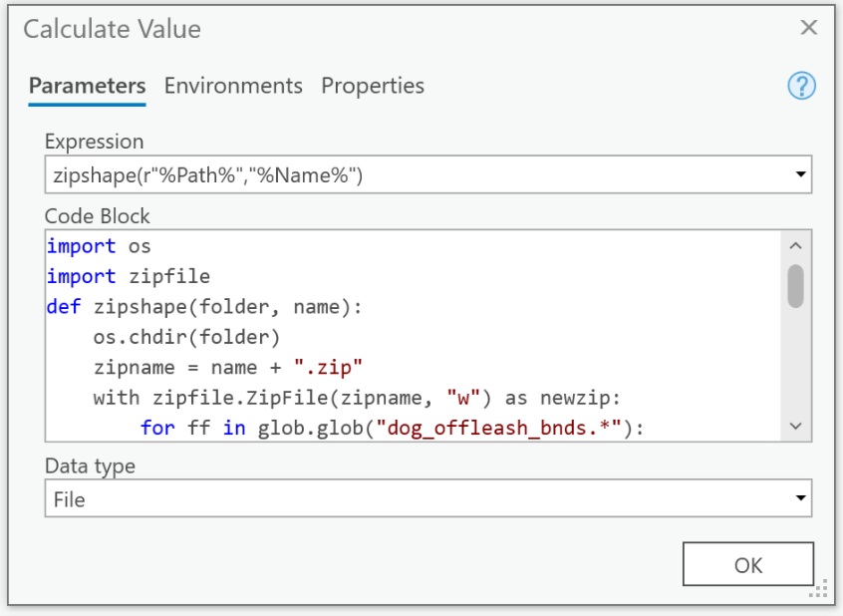The image size is (843, 616).
Task: Open the help question mark icon
Action: (x=801, y=87)
